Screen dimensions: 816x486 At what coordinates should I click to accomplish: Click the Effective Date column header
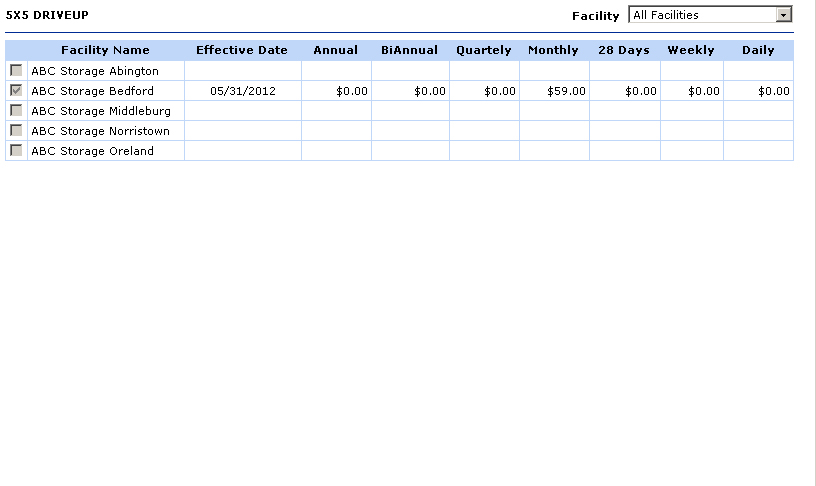point(242,50)
